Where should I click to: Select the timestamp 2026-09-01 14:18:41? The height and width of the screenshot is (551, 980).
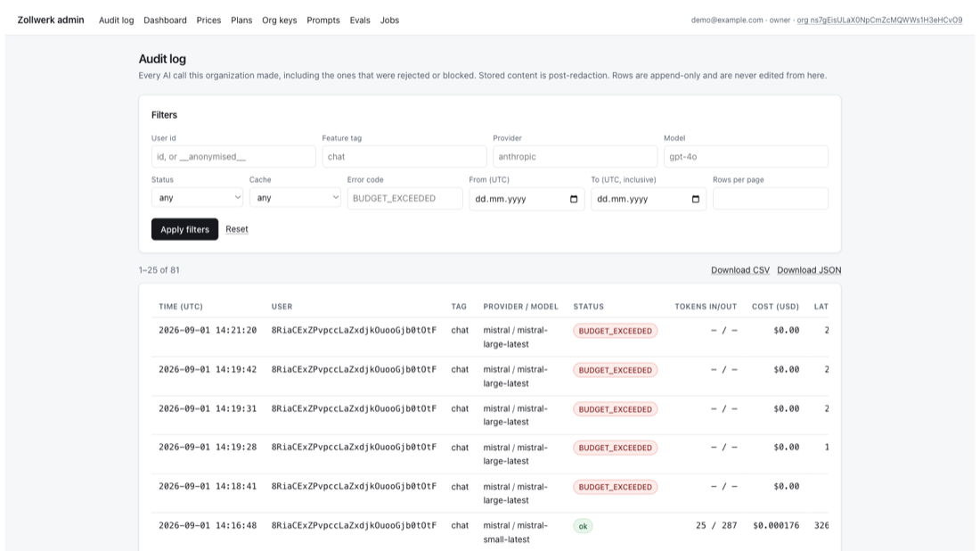pos(208,486)
